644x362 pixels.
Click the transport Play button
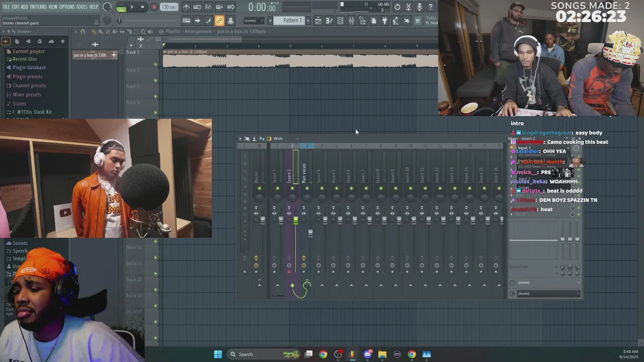pyautogui.click(x=132, y=7)
